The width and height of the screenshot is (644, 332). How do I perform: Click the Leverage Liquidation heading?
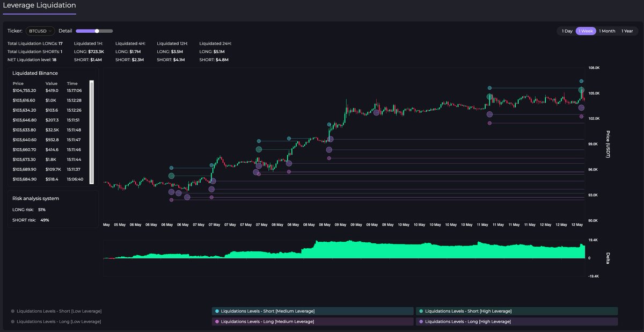[x=39, y=5]
